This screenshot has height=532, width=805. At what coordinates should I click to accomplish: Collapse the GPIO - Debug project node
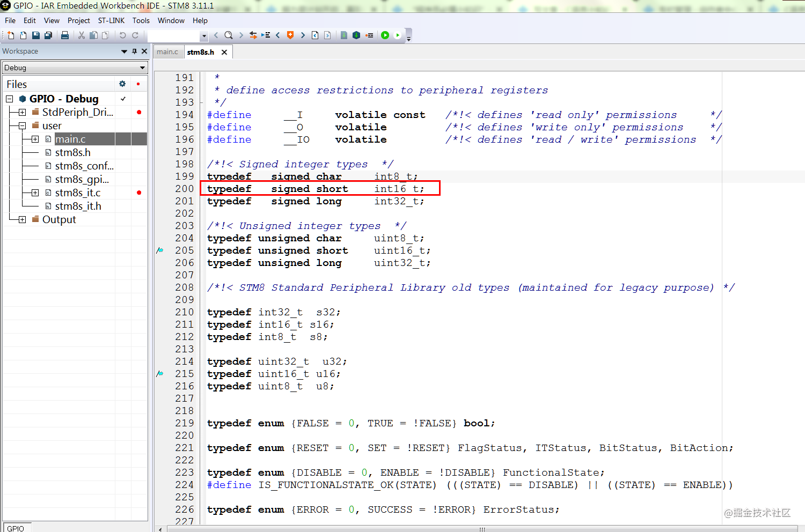click(x=9, y=99)
